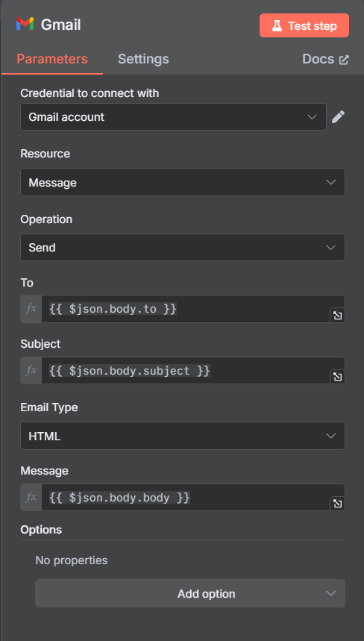Click the fx icon beside To
The image size is (364, 641).
click(x=31, y=309)
